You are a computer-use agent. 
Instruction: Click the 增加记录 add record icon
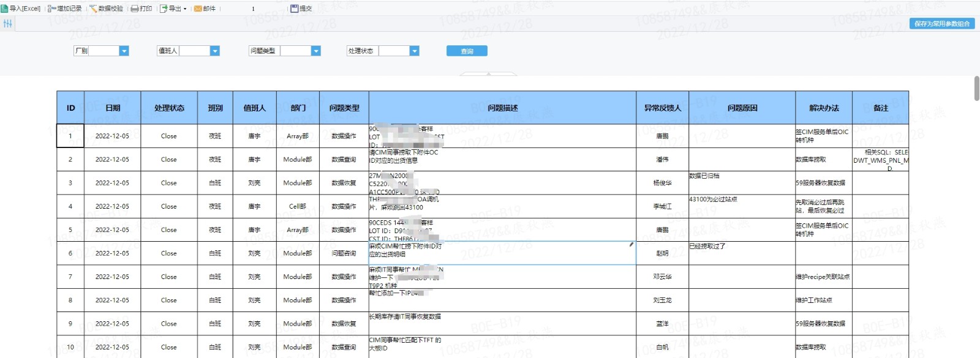point(51,9)
